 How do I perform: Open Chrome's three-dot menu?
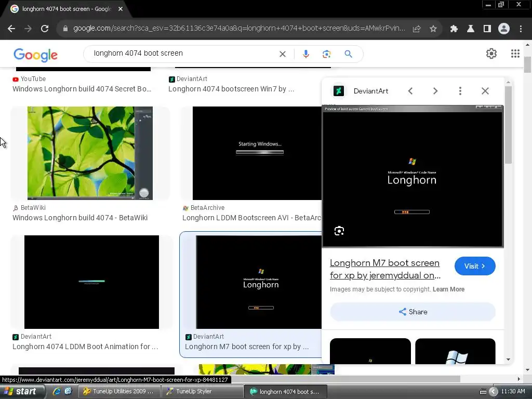click(x=521, y=29)
